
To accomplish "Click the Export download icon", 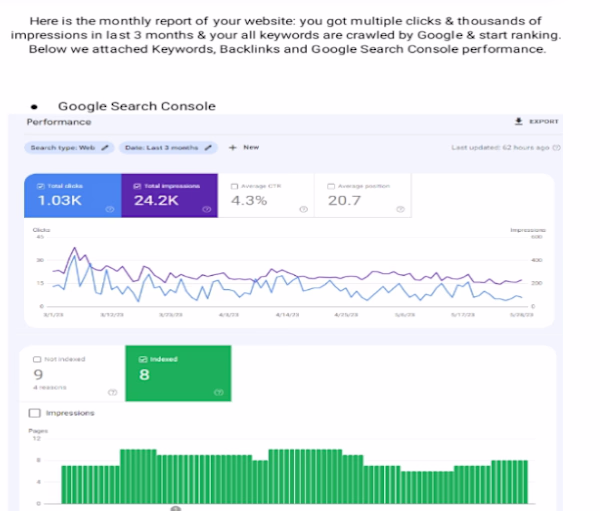I will point(518,121).
